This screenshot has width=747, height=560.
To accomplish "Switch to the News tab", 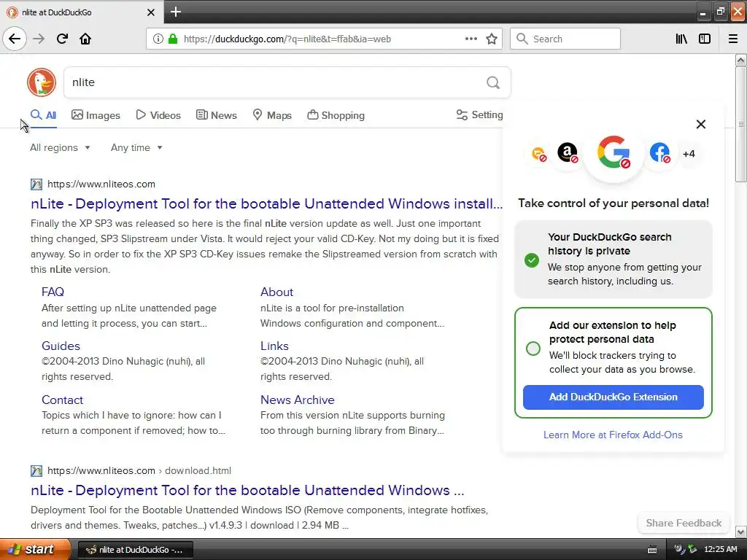I will [216, 115].
